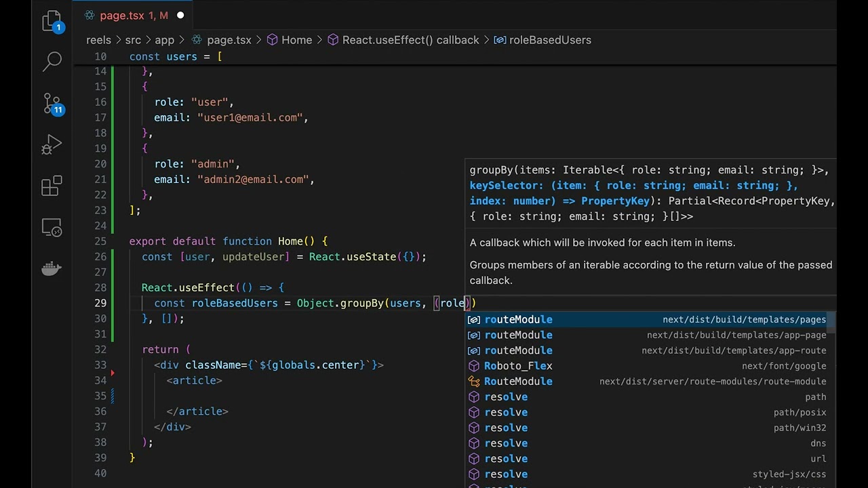Click the sticky 'const users = [' line
Image resolution: width=868 pixels, height=488 pixels.
pyautogui.click(x=176, y=56)
